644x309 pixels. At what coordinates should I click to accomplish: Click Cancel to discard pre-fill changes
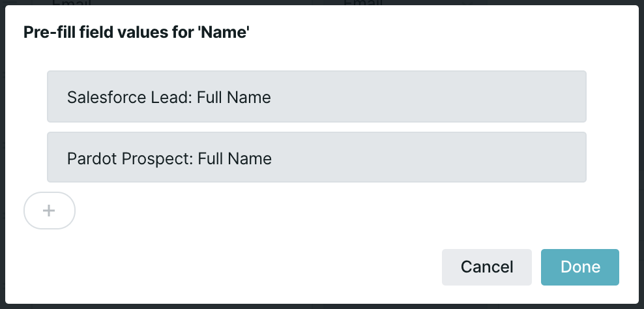[x=486, y=267]
